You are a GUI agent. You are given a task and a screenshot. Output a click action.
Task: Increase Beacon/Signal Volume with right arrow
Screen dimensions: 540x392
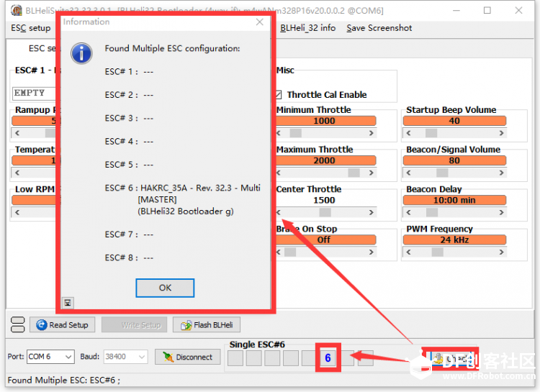pyautogui.click(x=501, y=173)
